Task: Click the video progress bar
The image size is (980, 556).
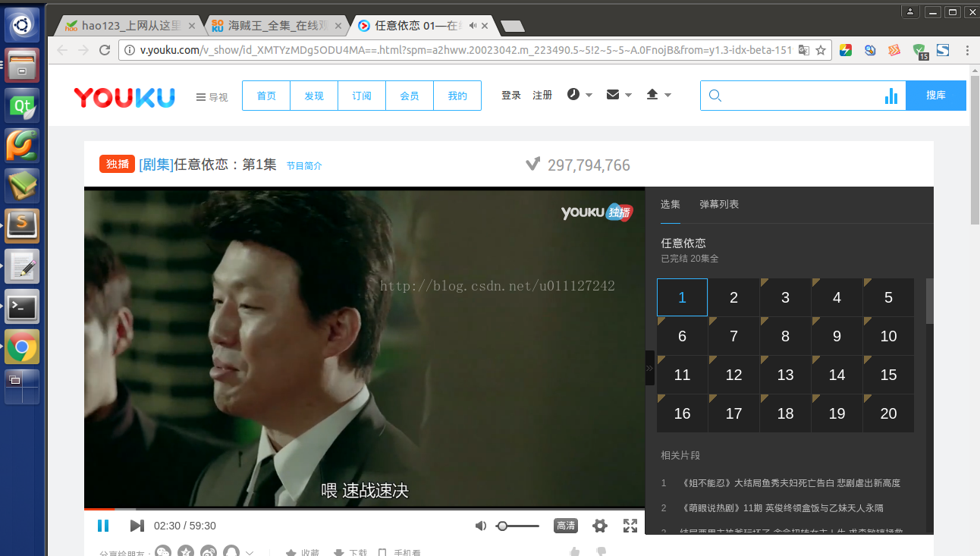Action: click(364, 508)
